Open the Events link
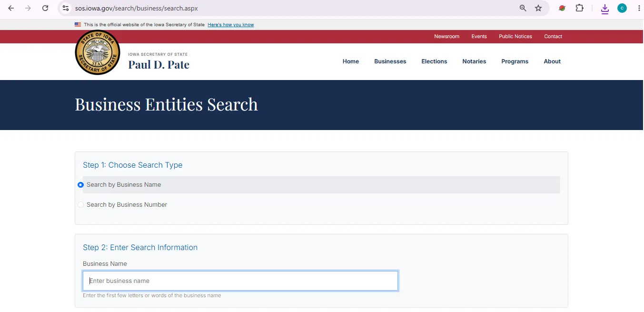Viewport: 644px width, 312px height. 479,37
